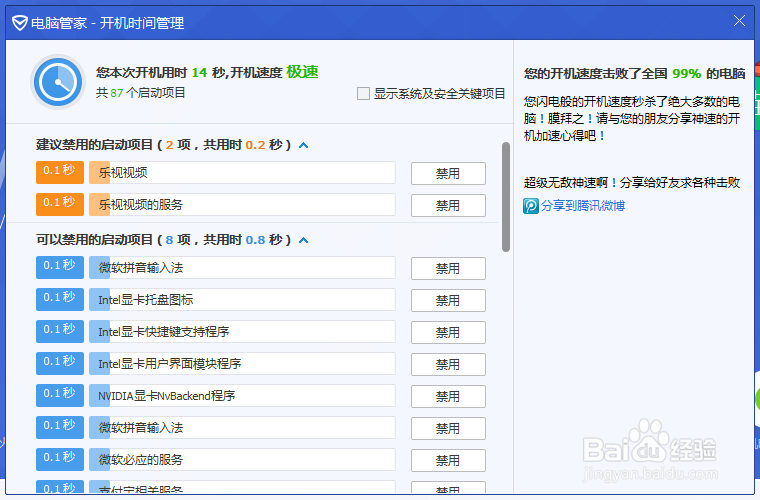760x500 pixels.
Task: Disable Intel显卡用户界面模块程序 startup item
Action: point(448,364)
